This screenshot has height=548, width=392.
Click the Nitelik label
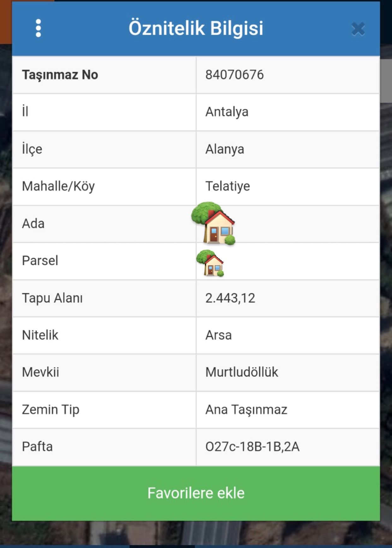(40, 335)
